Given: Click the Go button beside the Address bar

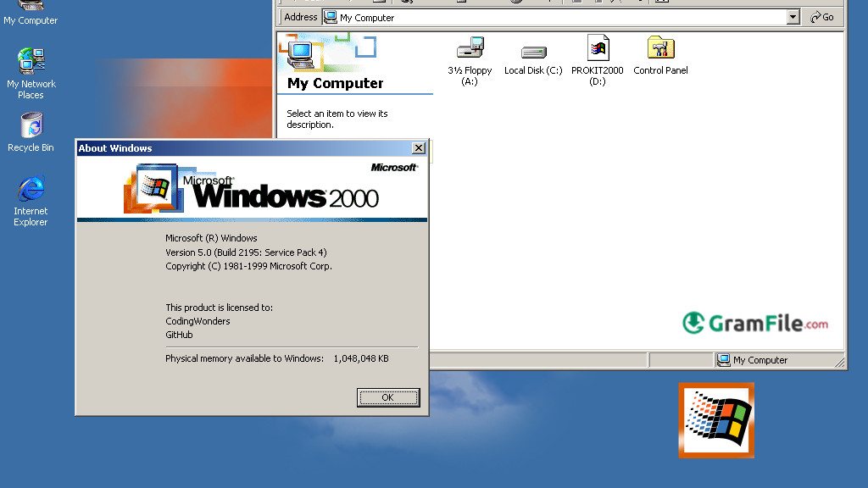Looking at the screenshot, I should 821,17.
